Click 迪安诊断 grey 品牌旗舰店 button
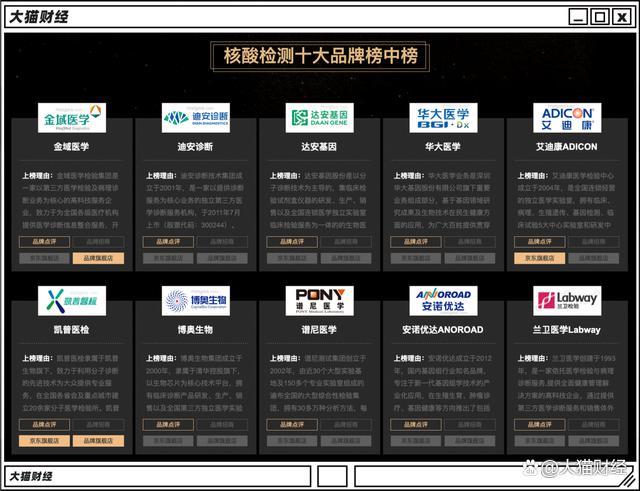640x491 pixels. coord(222,258)
